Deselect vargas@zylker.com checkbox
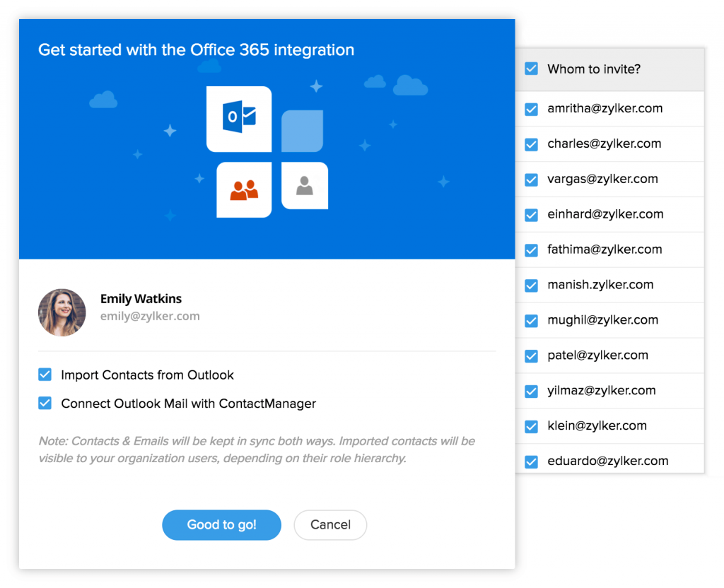The width and height of the screenshot is (724, 588). [x=532, y=180]
